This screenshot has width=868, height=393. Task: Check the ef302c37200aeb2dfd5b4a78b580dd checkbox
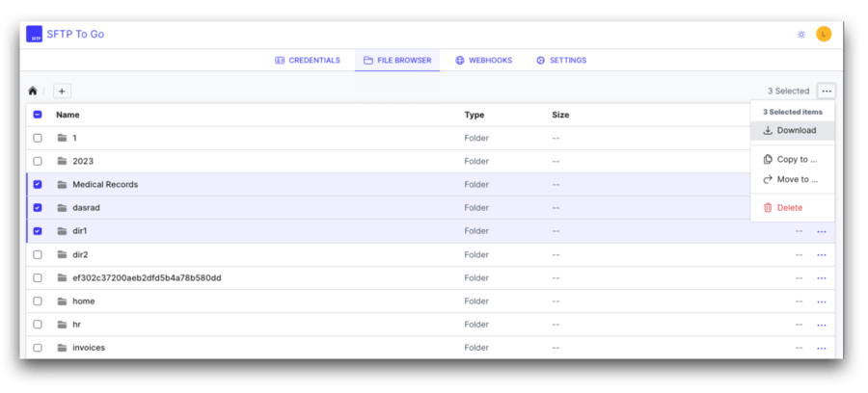pos(38,278)
